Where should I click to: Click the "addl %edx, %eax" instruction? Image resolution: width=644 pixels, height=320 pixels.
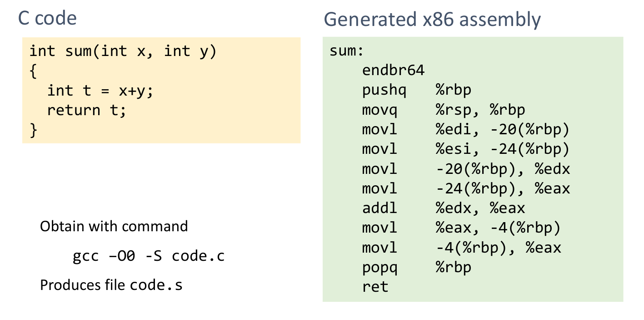443,208
